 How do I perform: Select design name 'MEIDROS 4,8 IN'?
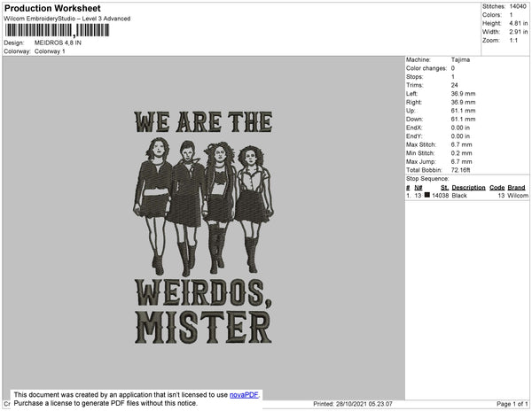(58, 43)
